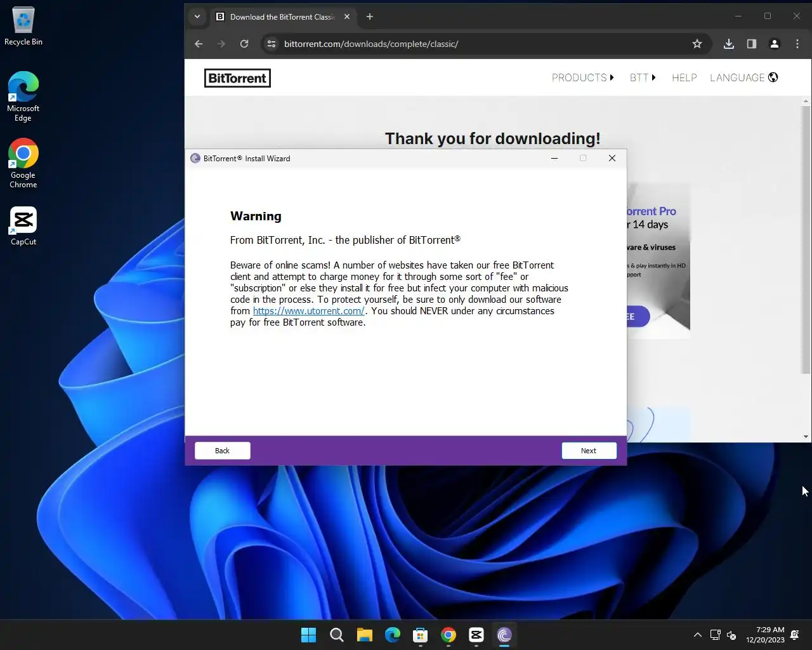Open Microsoft Store from taskbar
The image size is (812, 650).
point(421,635)
